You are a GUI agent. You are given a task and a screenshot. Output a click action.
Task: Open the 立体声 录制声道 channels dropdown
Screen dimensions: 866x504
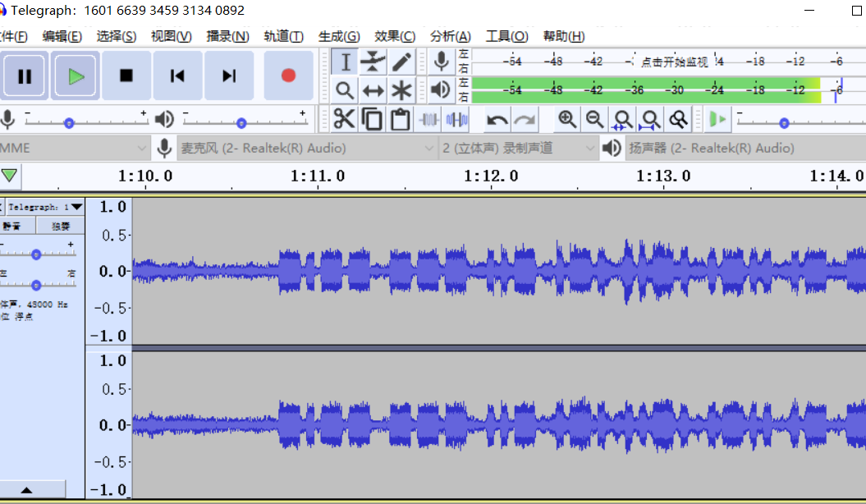518,148
